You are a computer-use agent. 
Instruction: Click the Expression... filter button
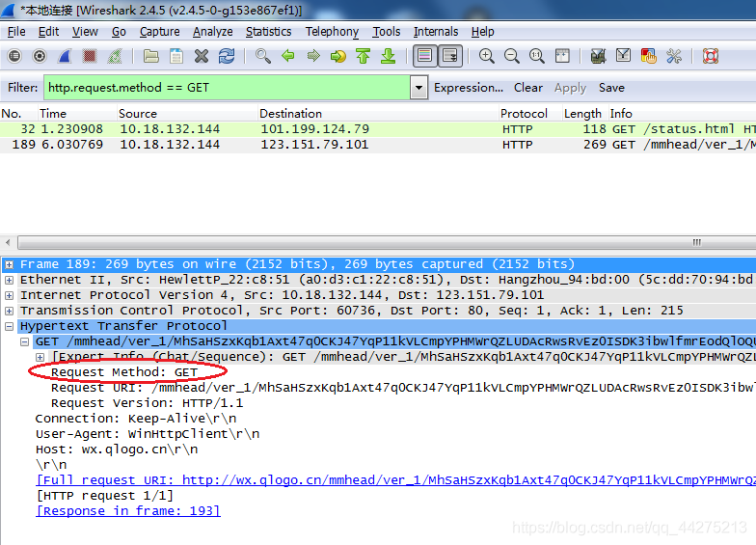click(469, 88)
